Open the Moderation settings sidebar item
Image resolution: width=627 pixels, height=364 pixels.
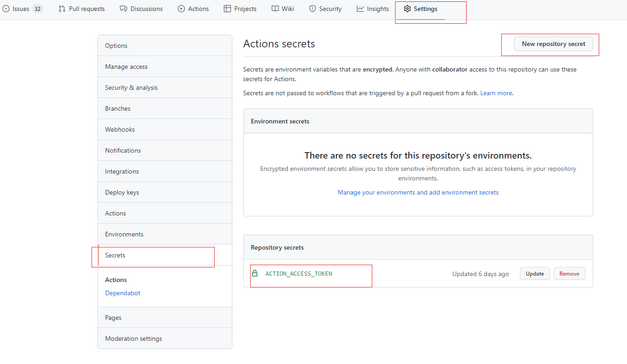(134, 338)
